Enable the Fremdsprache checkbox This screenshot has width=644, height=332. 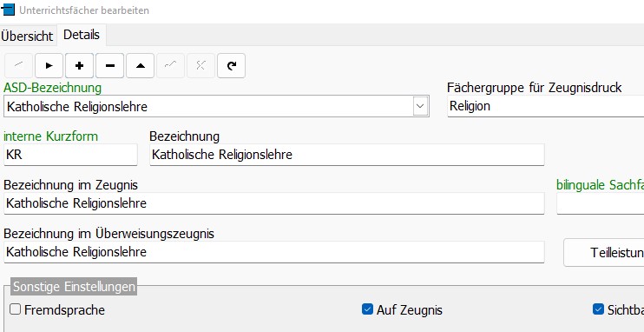(x=16, y=309)
